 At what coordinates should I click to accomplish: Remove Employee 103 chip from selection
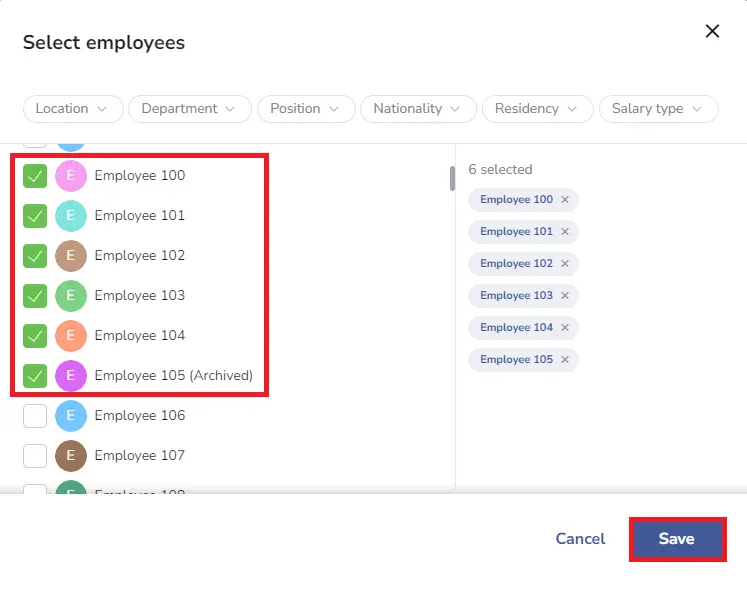pos(565,295)
